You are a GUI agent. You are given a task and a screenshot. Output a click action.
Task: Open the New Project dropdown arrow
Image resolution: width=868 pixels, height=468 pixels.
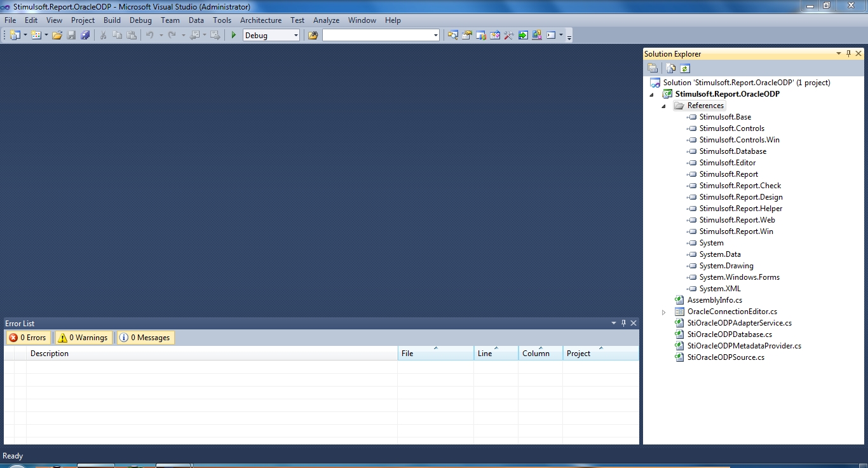[25, 36]
